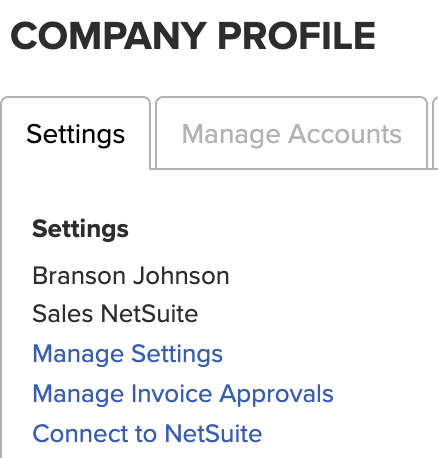Click the word NetSuite in the Connect link
Screen dimensions: 438x458
(x=213, y=433)
